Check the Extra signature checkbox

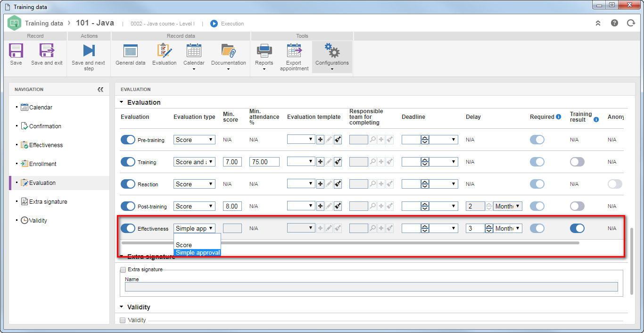[x=123, y=270]
